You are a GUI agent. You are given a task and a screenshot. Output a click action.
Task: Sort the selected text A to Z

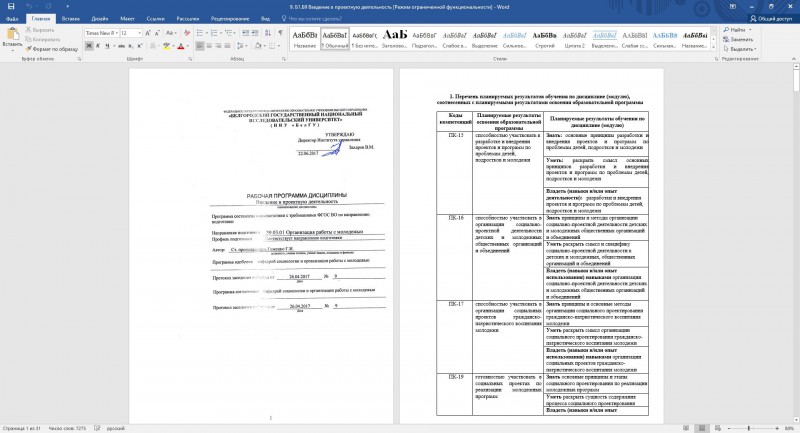[268, 33]
